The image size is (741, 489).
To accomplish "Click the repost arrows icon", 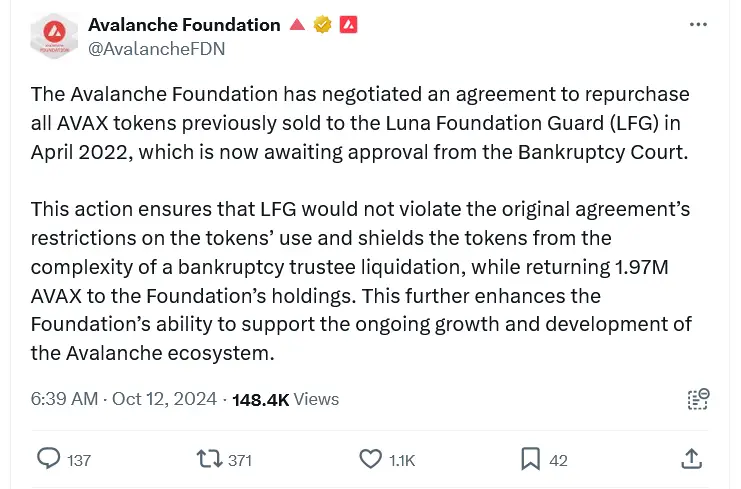I will tap(209, 459).
